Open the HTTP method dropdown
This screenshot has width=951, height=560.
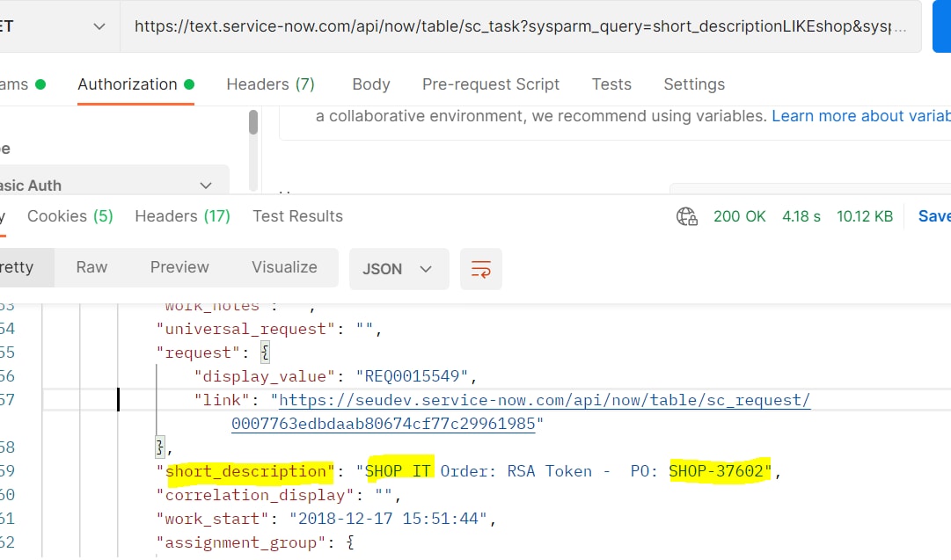click(x=55, y=26)
